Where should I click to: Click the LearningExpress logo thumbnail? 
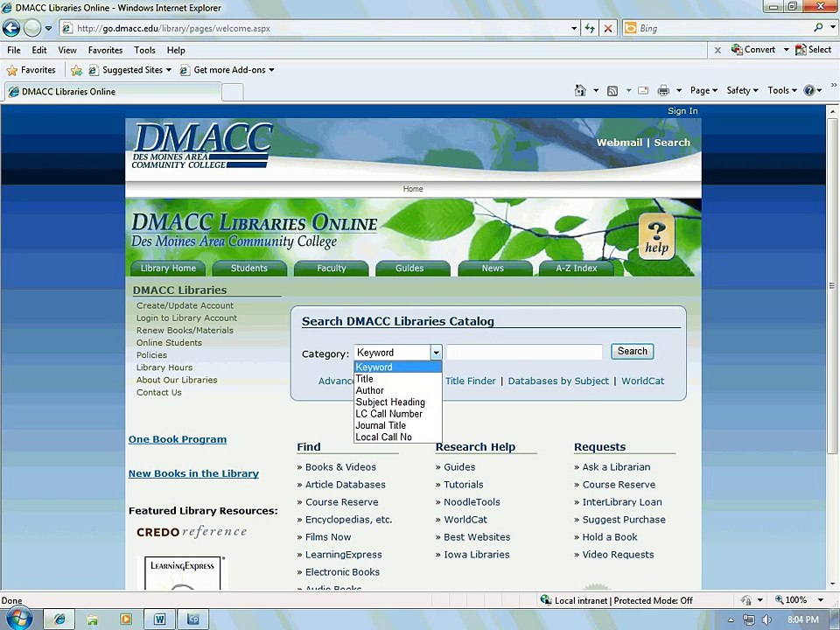[x=182, y=573]
